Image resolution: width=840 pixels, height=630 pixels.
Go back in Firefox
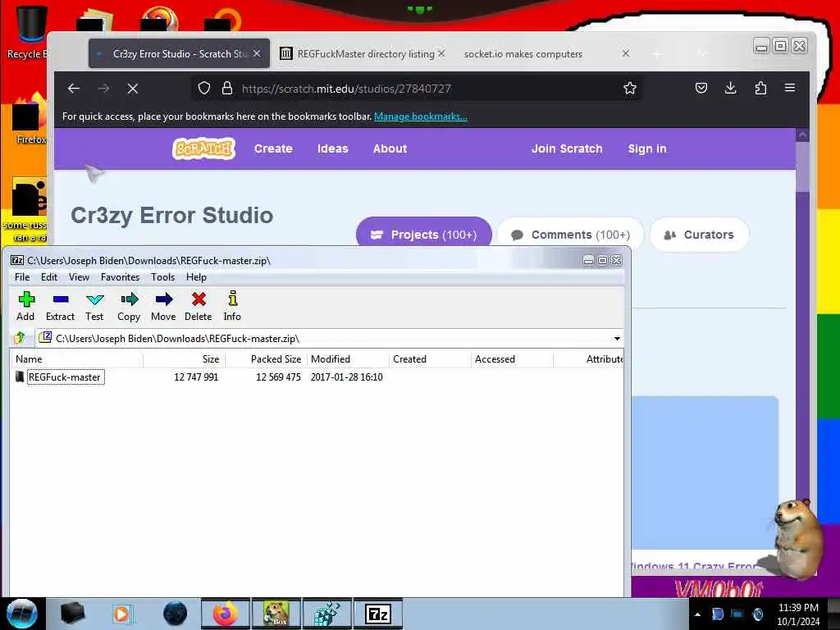(74, 89)
